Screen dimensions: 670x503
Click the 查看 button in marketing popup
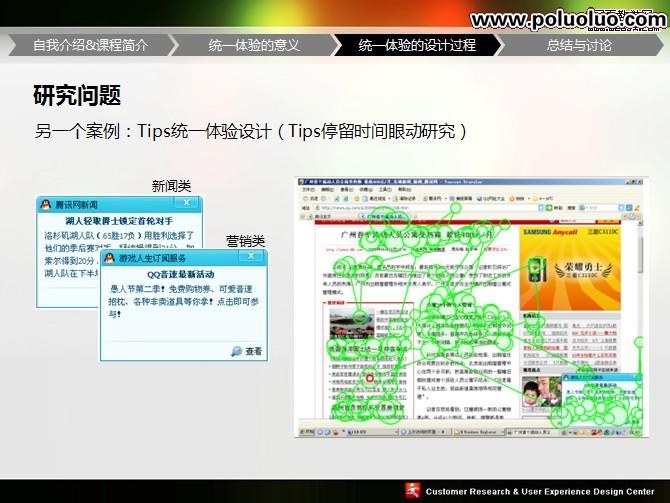click(247, 351)
